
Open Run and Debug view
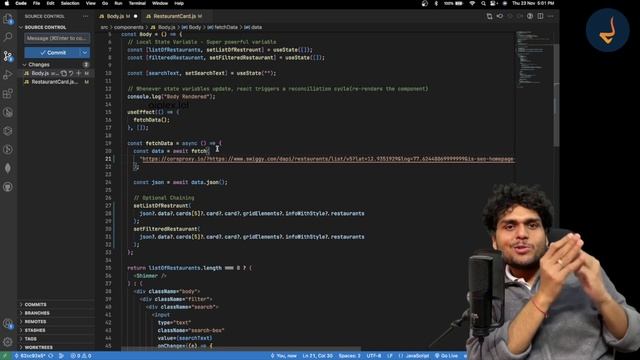[x=8, y=75]
